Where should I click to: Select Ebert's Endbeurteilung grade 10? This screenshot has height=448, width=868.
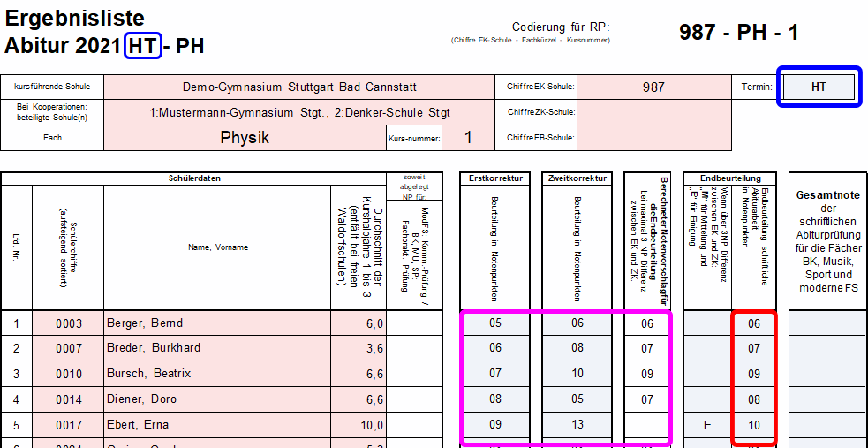pos(753,425)
